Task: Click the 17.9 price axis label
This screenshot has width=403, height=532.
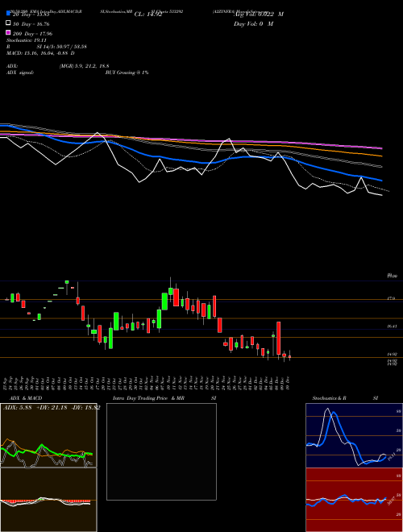Action: pos(391,298)
